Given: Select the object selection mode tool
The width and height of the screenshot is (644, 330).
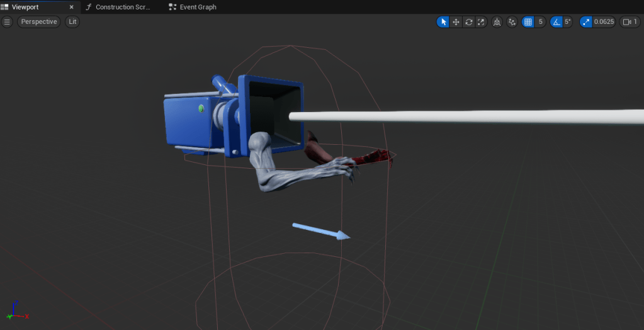Looking at the screenshot, I should tap(443, 22).
